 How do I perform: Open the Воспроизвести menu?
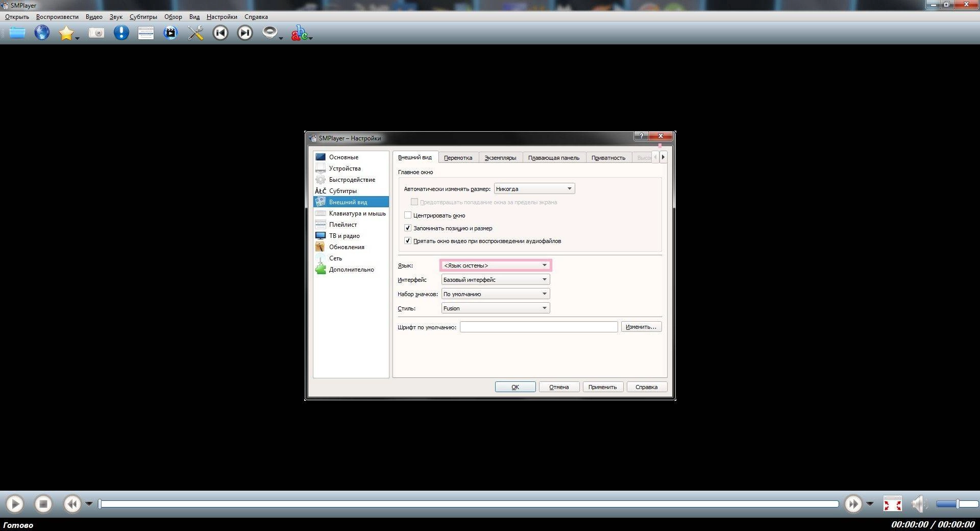57,17
